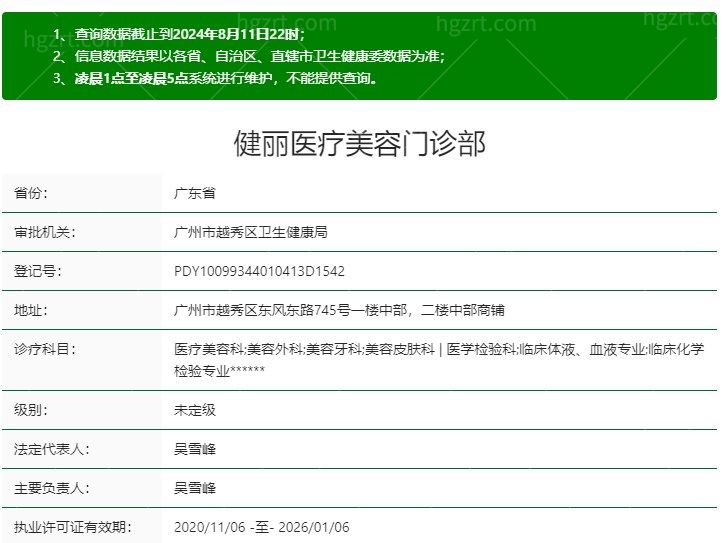Select validity dates 2020/11/06 -至- 2026/01/06
The image size is (727, 543).
pyautogui.click(x=261, y=527)
